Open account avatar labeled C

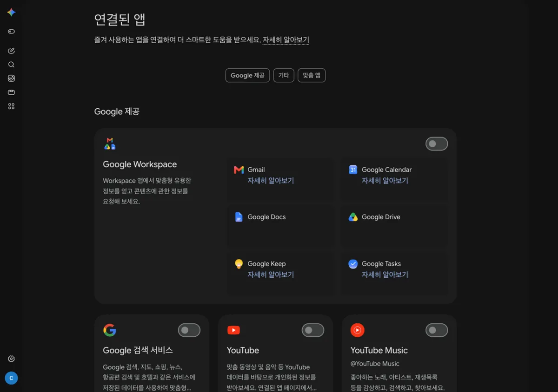point(12,378)
